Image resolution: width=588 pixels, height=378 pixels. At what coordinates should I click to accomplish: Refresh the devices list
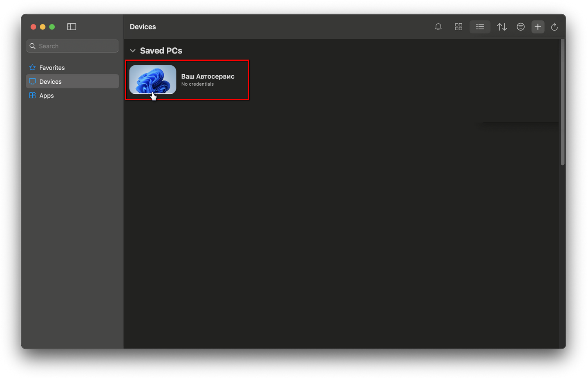click(554, 27)
